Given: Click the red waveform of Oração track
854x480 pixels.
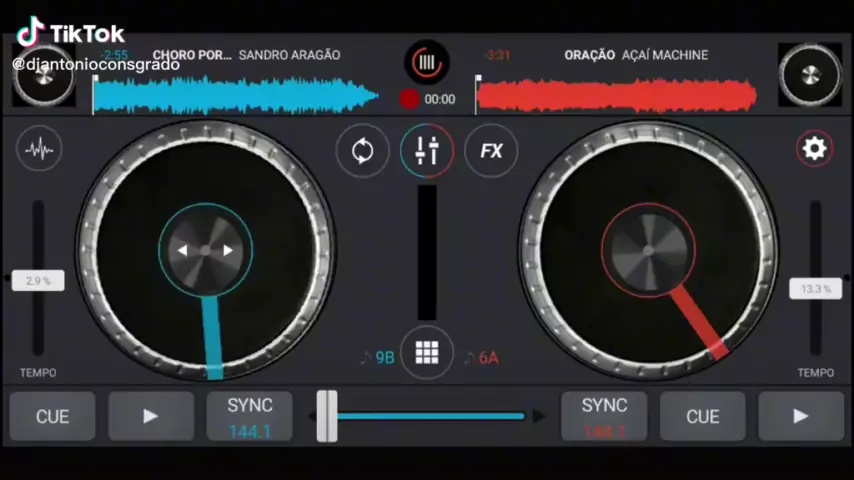Looking at the screenshot, I should (x=615, y=96).
